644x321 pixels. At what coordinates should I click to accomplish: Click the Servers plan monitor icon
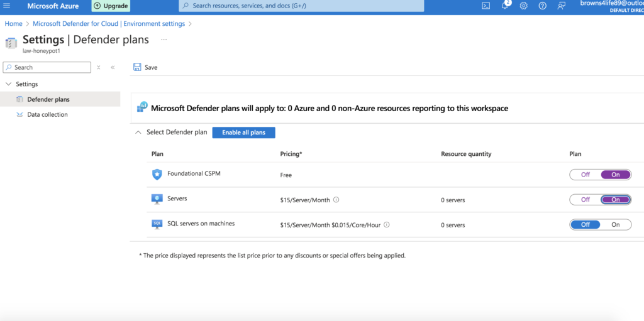coord(157,199)
